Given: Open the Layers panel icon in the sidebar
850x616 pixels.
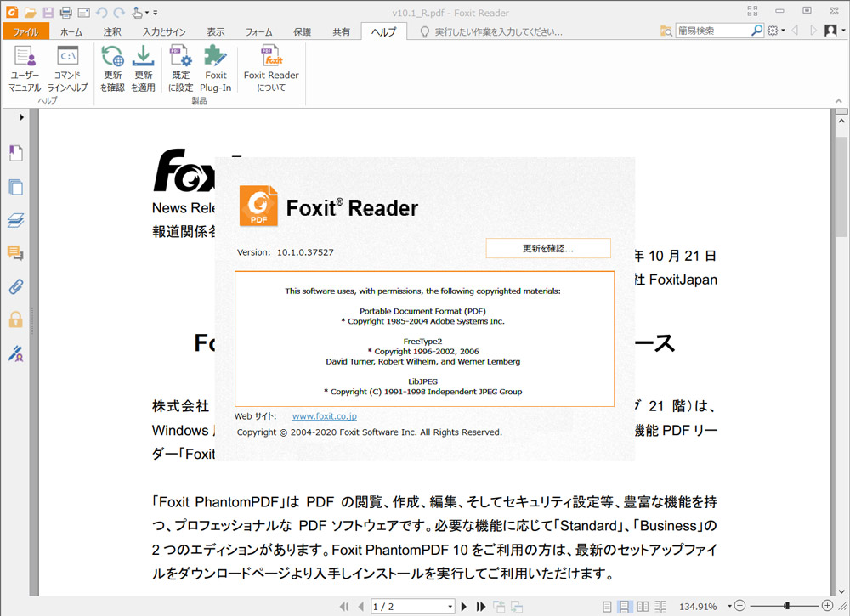Looking at the screenshot, I should pos(14,220).
